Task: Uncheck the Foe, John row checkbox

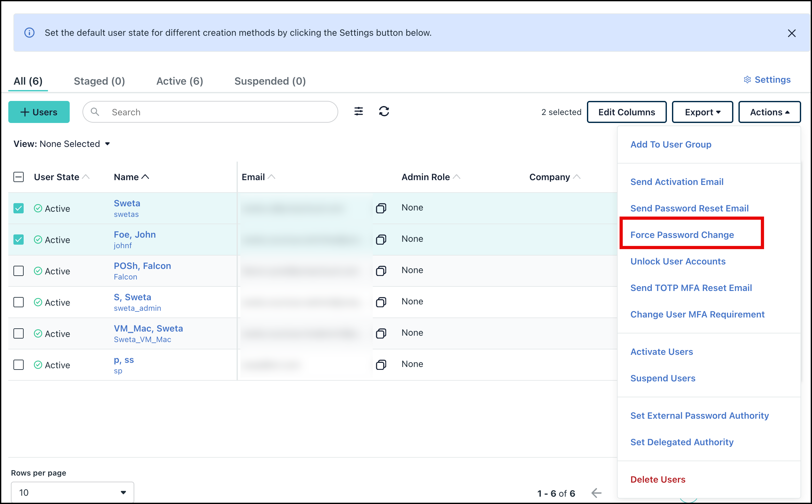Action: coord(19,240)
